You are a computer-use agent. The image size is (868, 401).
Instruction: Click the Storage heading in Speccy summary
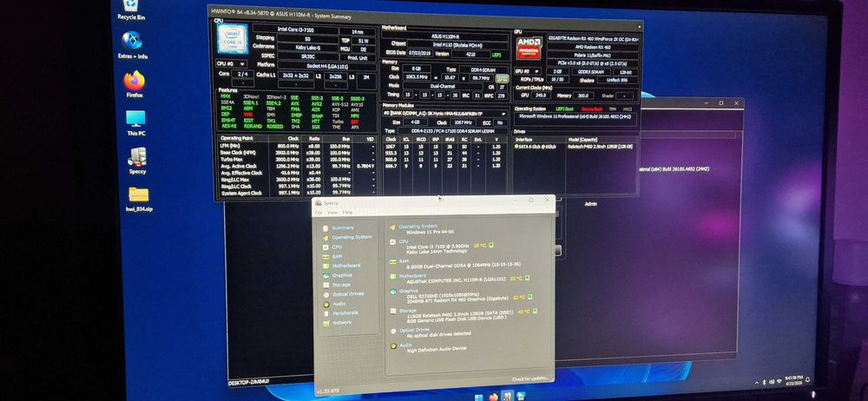[x=407, y=311]
